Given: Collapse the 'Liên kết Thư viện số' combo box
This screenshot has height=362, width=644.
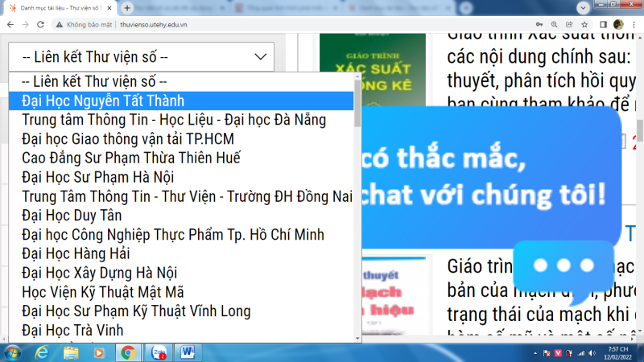Looking at the screenshot, I should [142, 56].
